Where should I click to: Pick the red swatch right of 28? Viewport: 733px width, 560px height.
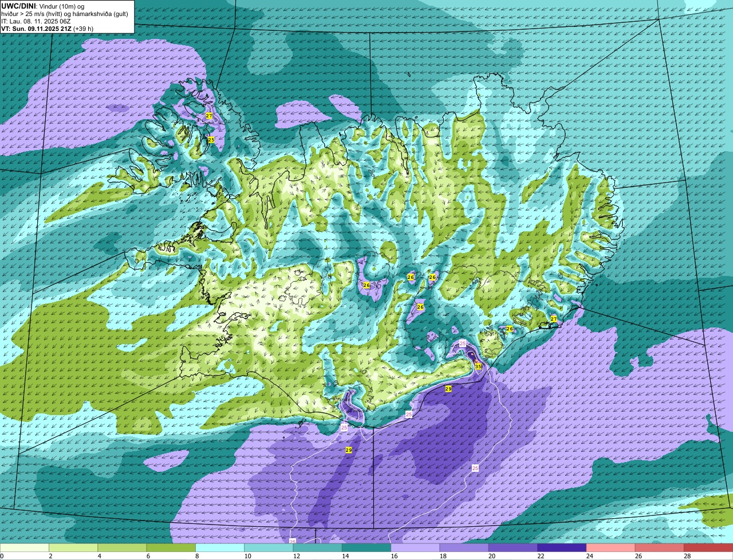click(x=708, y=548)
